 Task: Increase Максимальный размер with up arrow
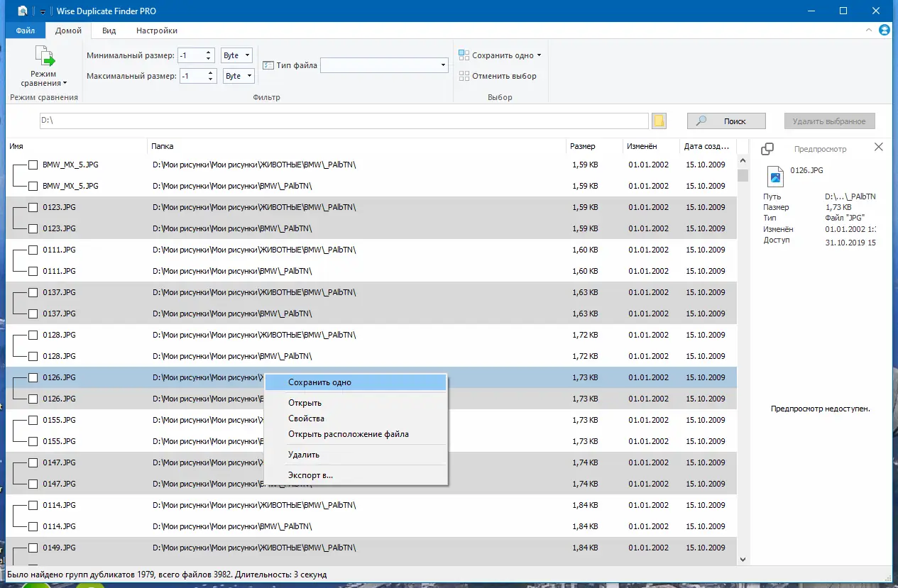point(212,72)
